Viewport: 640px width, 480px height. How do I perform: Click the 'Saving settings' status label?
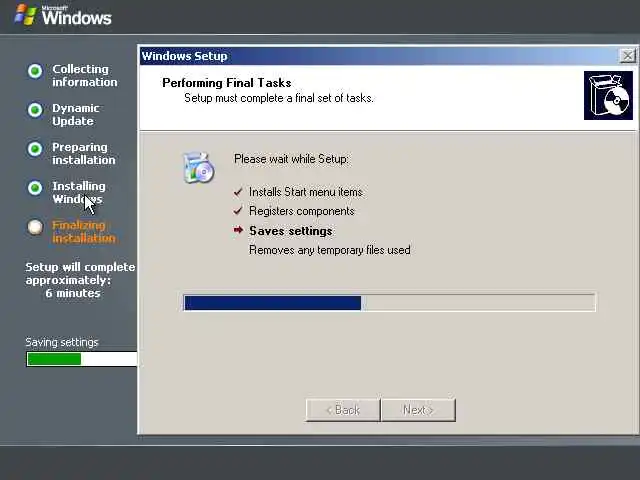[x=62, y=342]
